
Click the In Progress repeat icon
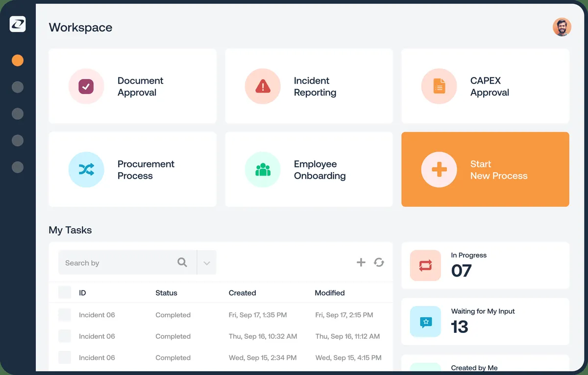click(x=425, y=265)
